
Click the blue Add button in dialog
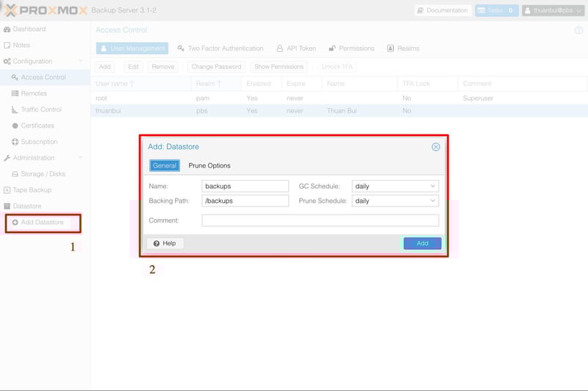click(422, 243)
